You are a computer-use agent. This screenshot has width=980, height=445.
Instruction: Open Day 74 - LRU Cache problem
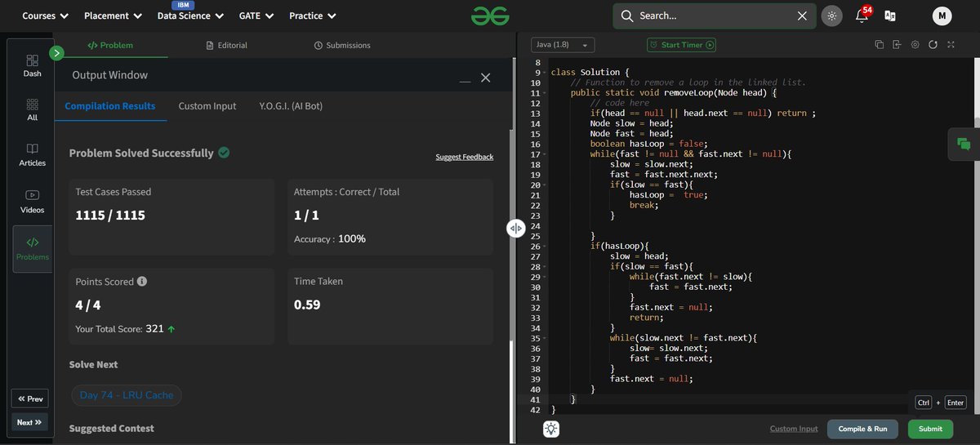click(x=127, y=395)
